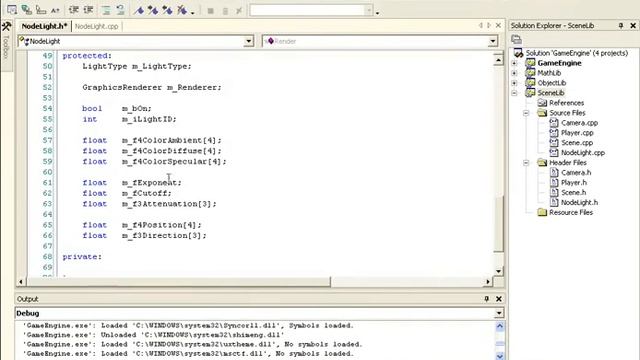Select the GameEngine project
The image size is (640, 360).
tap(559, 63)
